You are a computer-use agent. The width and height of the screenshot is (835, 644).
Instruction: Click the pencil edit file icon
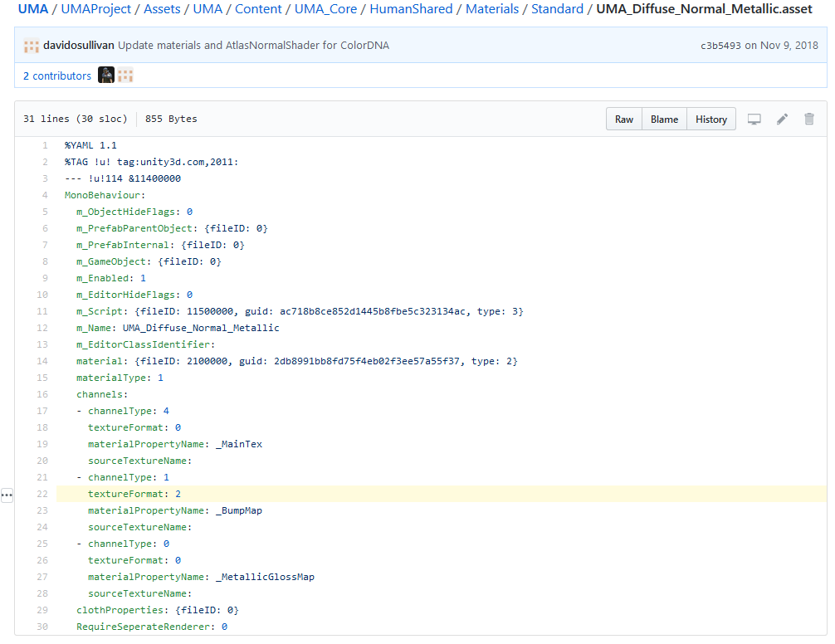782,120
